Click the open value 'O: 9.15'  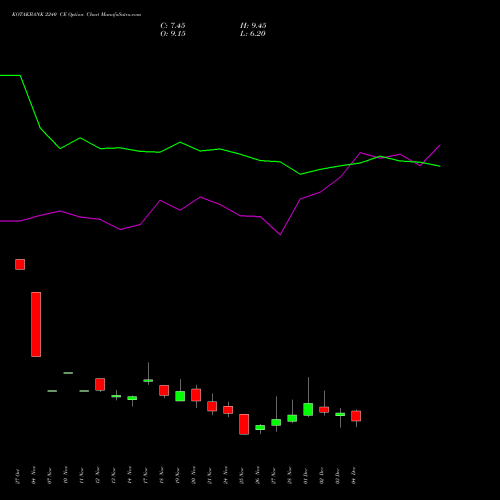pyautogui.click(x=173, y=34)
